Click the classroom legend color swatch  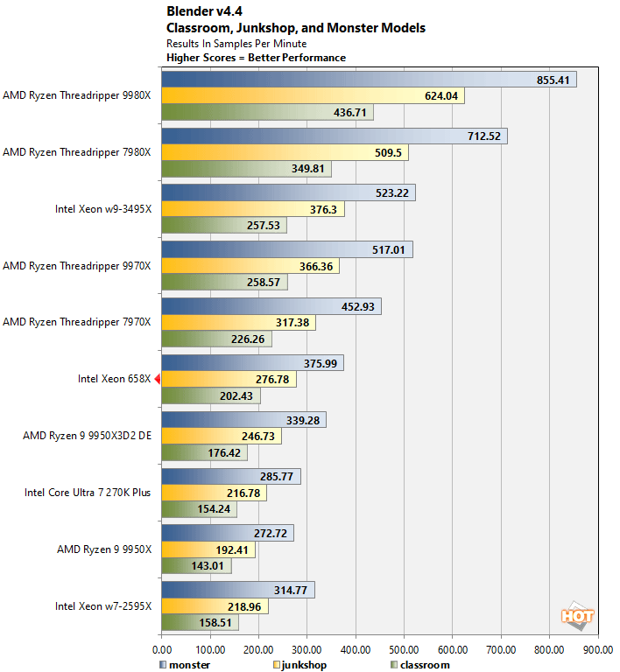(394, 665)
